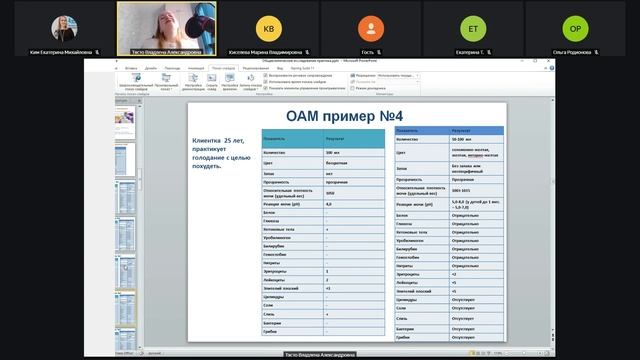
Task: Select the fifth slide thumbnail
Action: pos(125,272)
